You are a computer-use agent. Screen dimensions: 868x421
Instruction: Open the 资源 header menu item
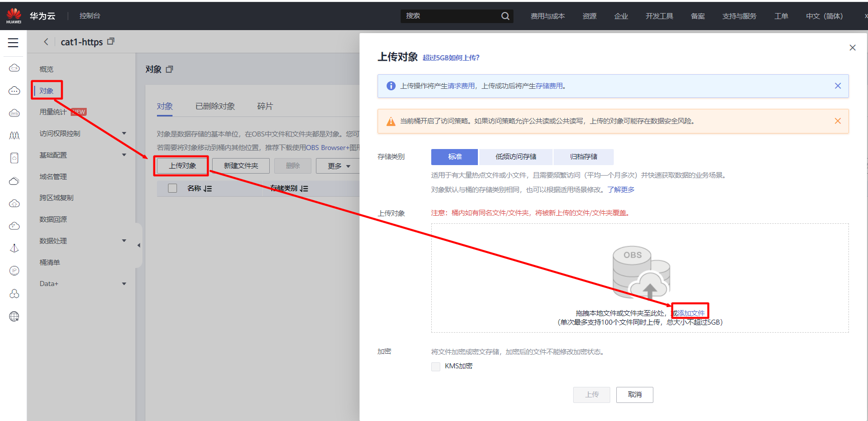coord(590,16)
